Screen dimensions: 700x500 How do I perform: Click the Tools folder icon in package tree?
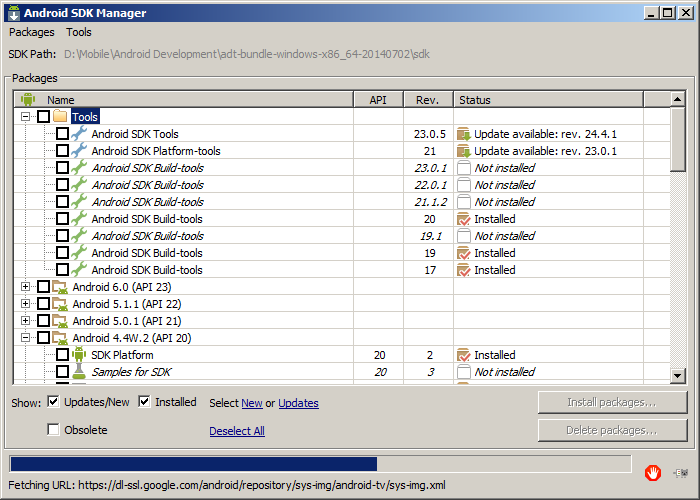pyautogui.click(x=60, y=117)
